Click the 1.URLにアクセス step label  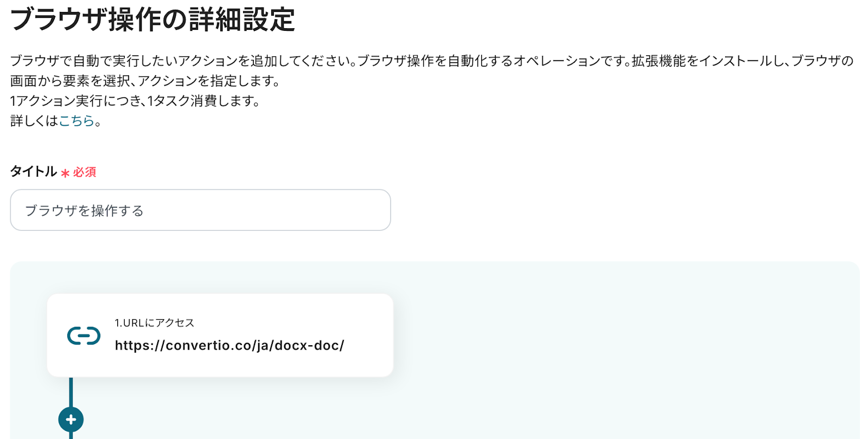[155, 322]
